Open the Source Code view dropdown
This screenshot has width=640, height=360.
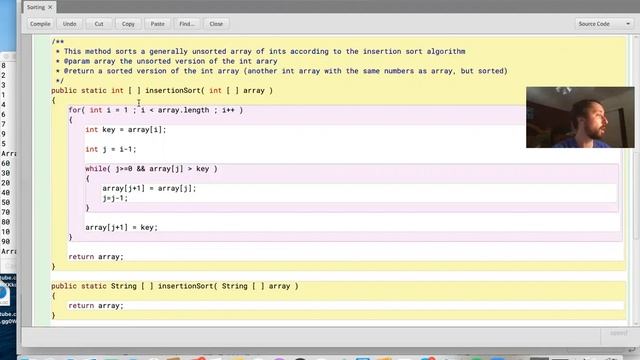(604, 24)
